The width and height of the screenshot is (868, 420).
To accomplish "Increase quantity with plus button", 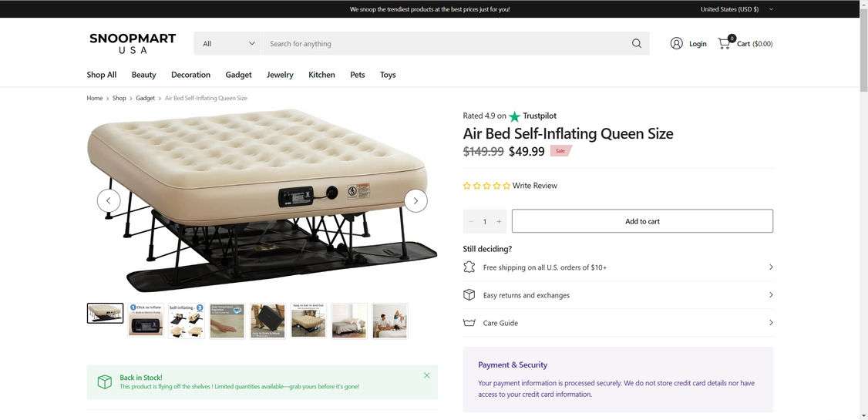I will (x=499, y=221).
